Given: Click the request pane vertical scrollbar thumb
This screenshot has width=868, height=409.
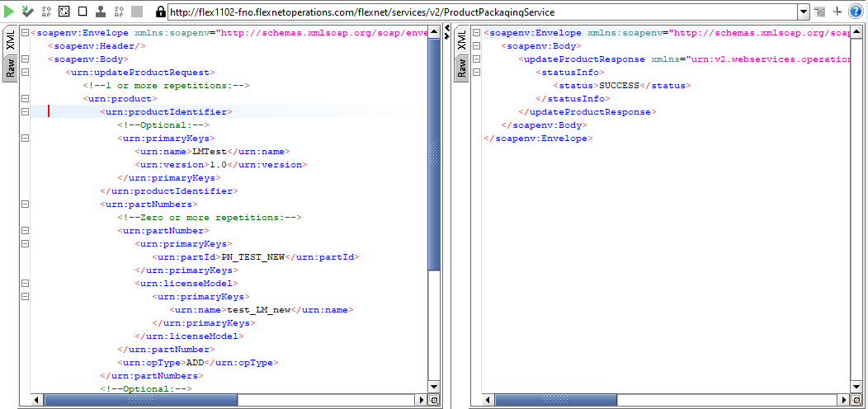Looking at the screenshot, I should (x=435, y=154).
